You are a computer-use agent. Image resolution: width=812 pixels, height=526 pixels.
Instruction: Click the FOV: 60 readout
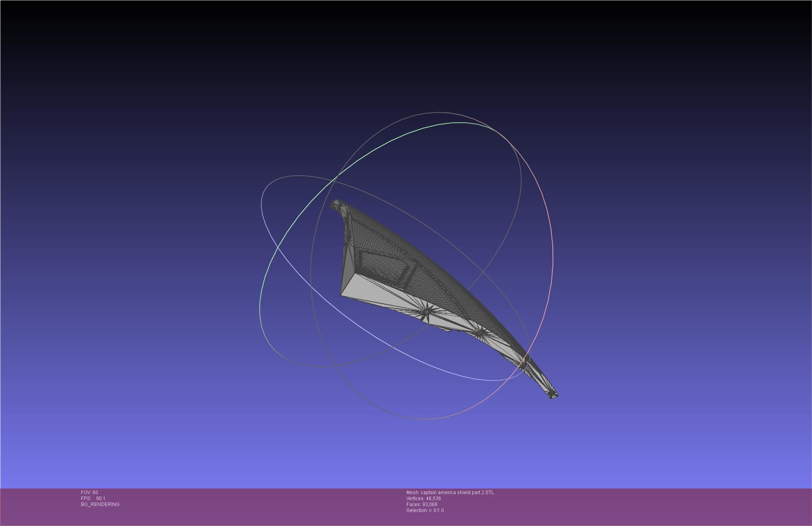point(89,493)
